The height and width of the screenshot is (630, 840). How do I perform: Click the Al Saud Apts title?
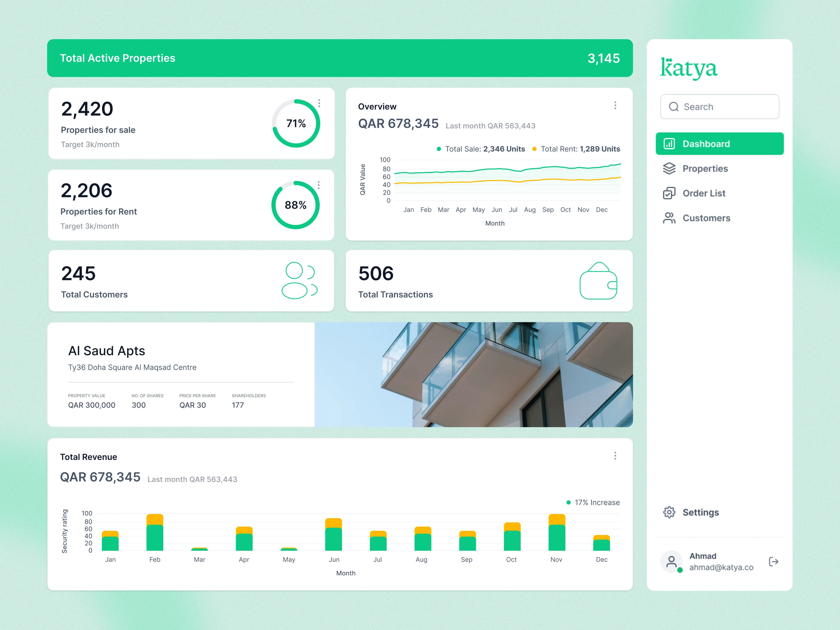pyautogui.click(x=107, y=350)
